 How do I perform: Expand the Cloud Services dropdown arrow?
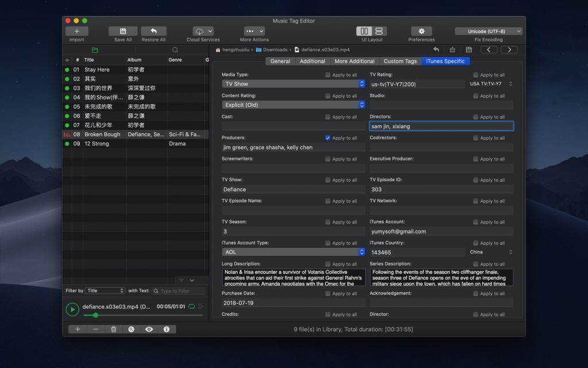[210, 31]
